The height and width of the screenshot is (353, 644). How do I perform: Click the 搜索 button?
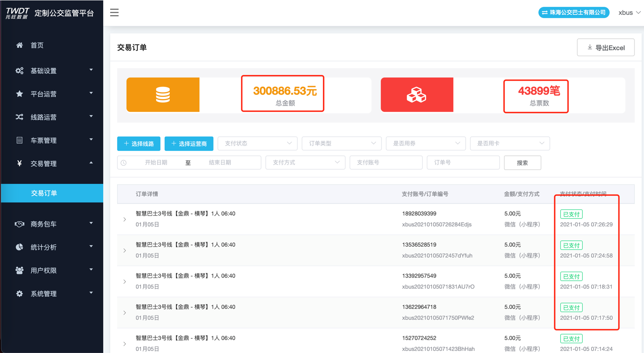click(522, 162)
